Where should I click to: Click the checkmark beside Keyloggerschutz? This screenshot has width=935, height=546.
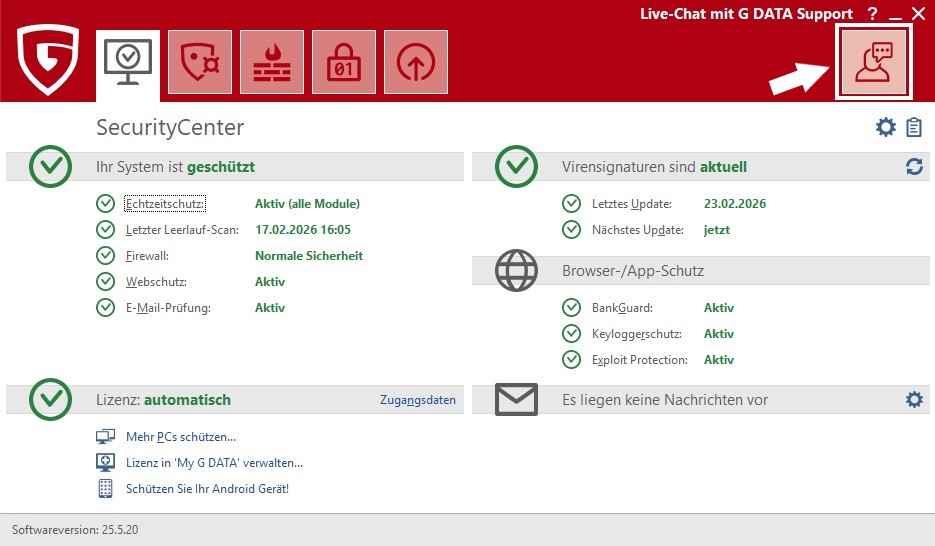pos(571,334)
